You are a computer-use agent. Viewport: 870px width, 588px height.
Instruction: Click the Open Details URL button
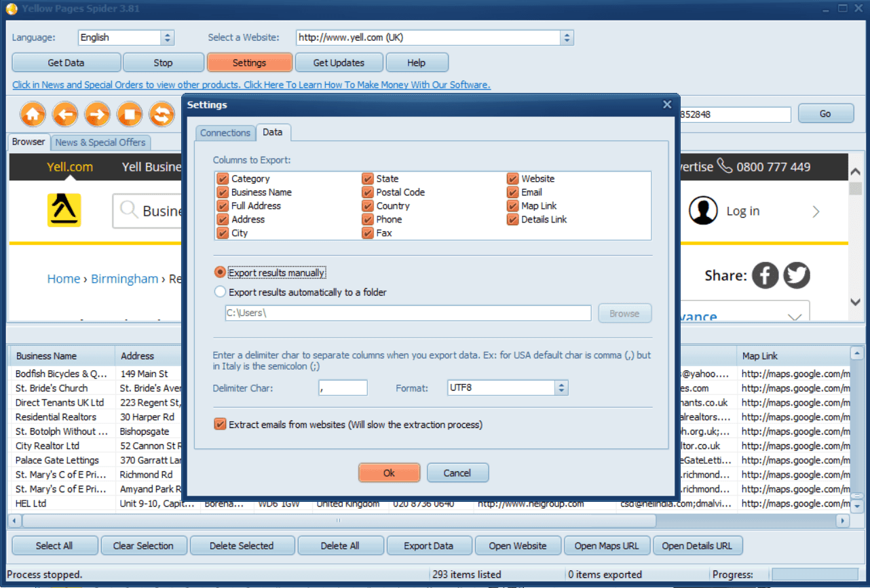(x=697, y=545)
